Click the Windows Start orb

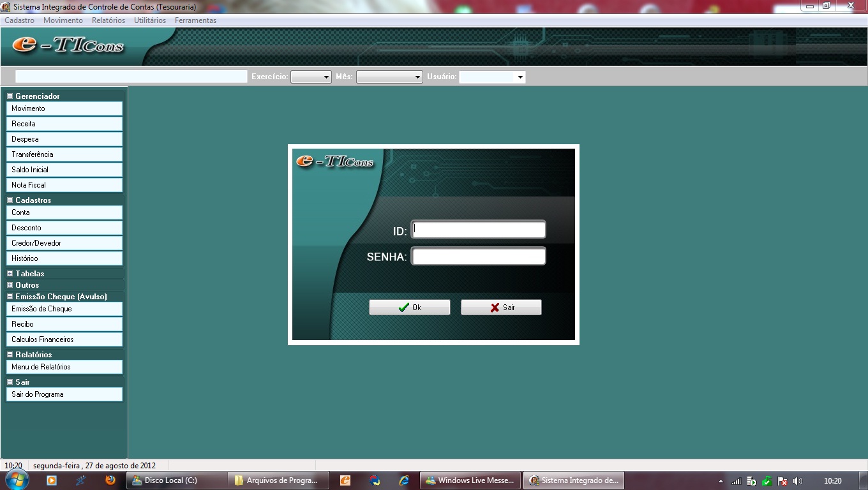(x=17, y=480)
